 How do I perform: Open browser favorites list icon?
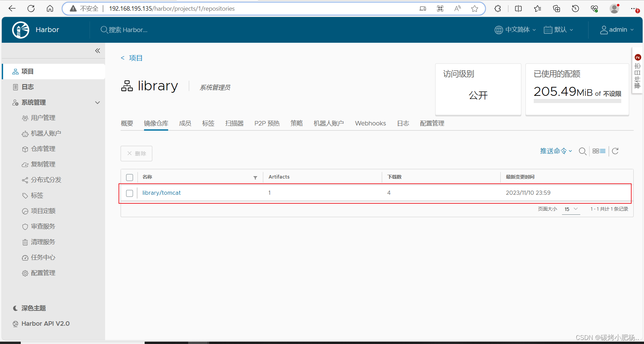[x=538, y=9]
